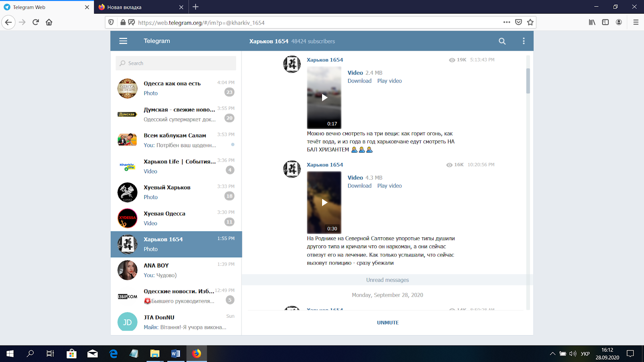Image resolution: width=644 pixels, height=362 pixels.
Task: Show tracking protection shield info
Action: pyautogui.click(x=111, y=22)
